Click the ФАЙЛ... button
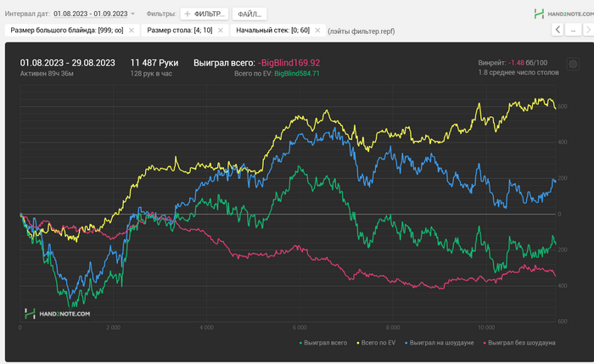Image resolution: width=594 pixels, height=364 pixels. point(249,14)
